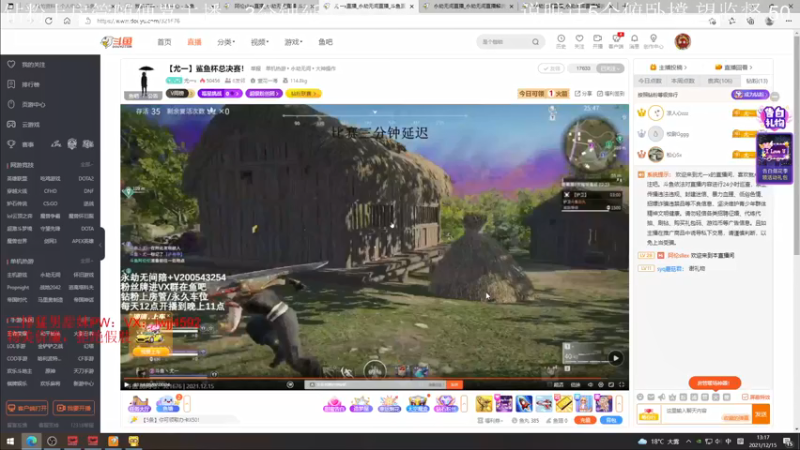Click the purple 成为钻粉 button
Image resolution: width=800 pixels, height=450 pixels.
coord(750,95)
